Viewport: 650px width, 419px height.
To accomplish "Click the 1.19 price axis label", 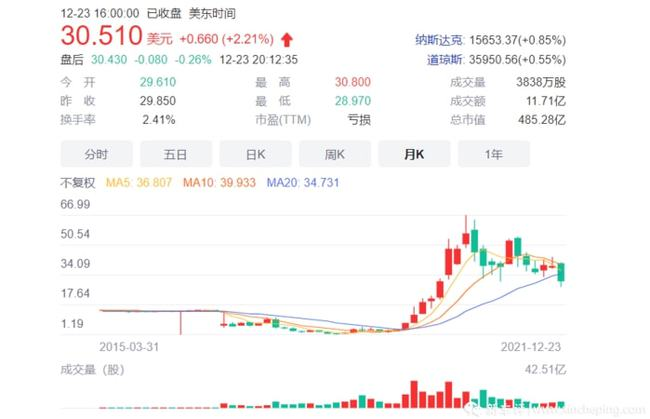I will 72,323.
